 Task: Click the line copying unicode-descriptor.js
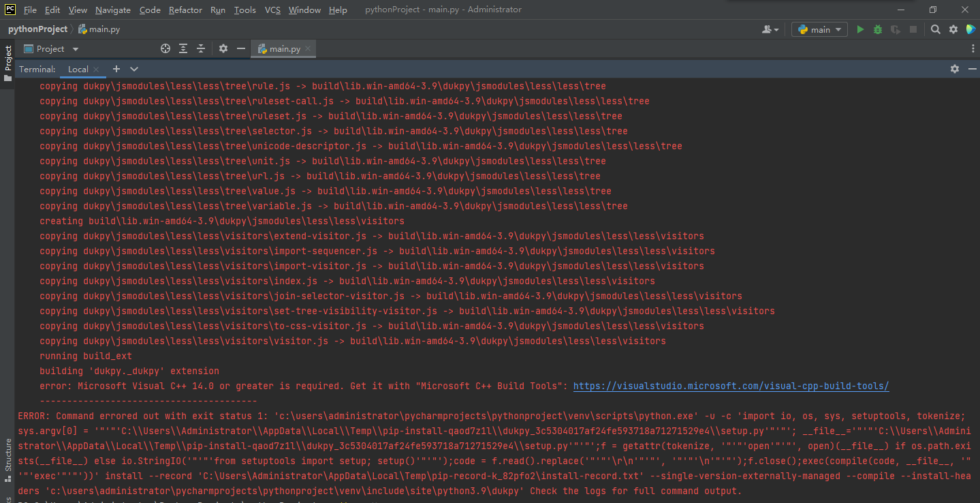[361, 146]
